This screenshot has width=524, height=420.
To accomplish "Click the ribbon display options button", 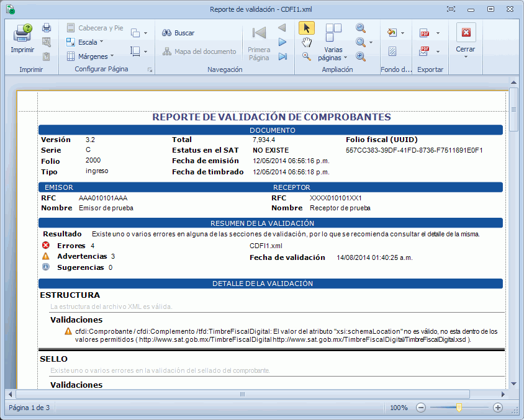I will [451, 9].
